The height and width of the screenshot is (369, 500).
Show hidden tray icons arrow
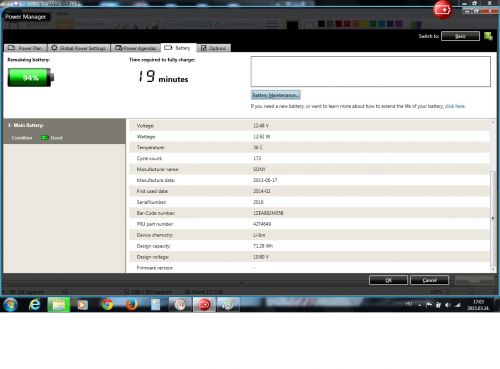point(419,305)
